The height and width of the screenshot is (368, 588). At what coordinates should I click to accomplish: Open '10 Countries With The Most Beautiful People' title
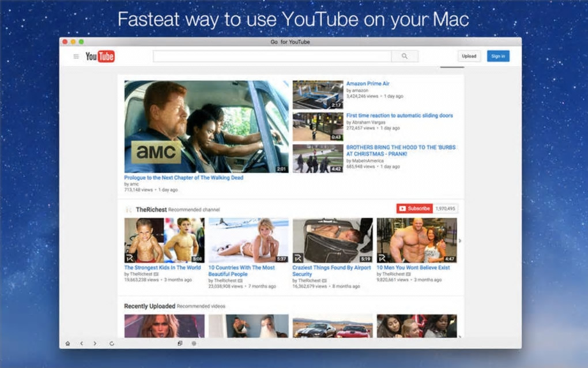click(x=242, y=271)
